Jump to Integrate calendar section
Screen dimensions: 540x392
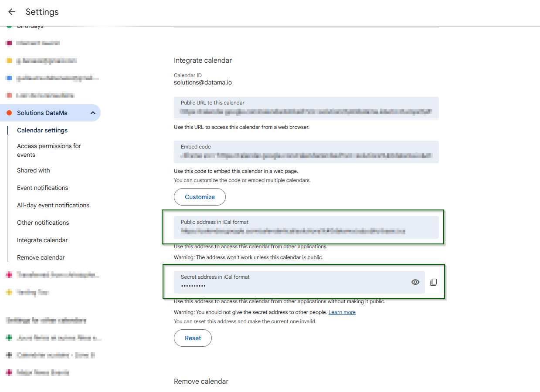(x=42, y=240)
